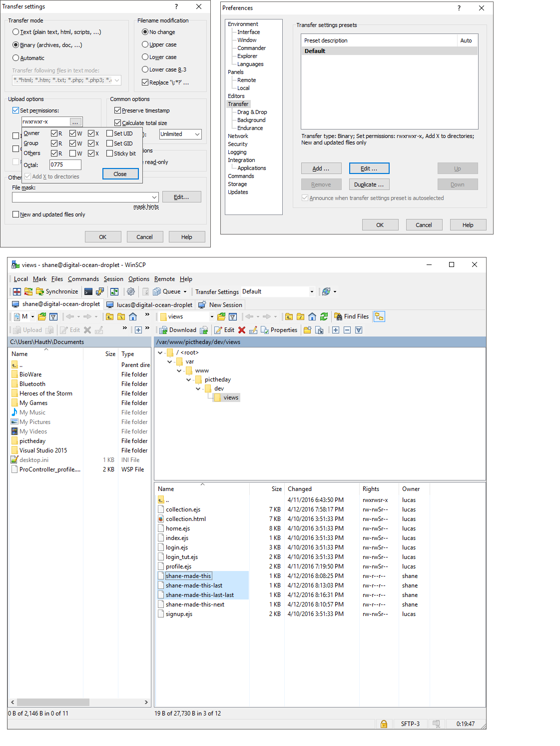Select the Text transfer mode radio button

point(15,31)
